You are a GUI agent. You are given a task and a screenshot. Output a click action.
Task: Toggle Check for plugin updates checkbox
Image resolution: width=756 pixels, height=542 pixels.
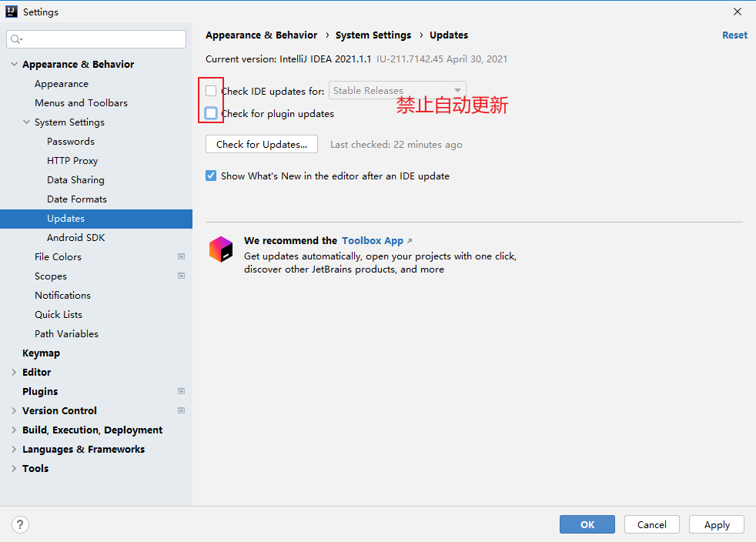pyautogui.click(x=211, y=113)
